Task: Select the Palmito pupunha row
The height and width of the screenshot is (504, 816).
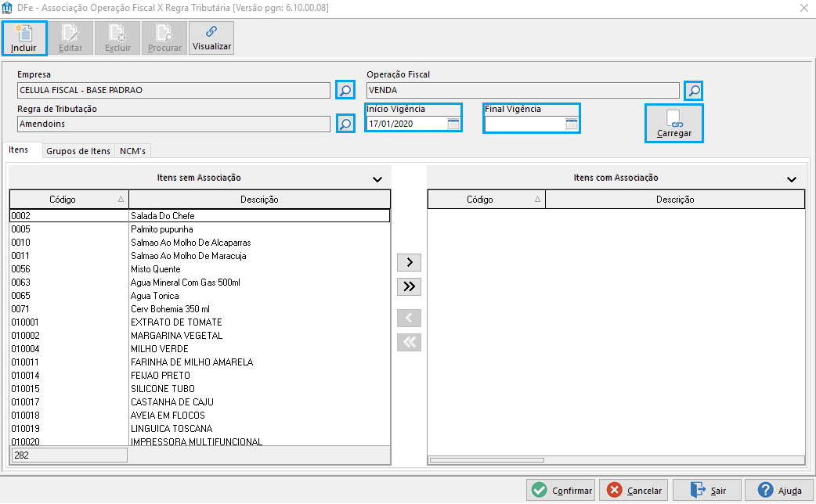Action: point(200,229)
